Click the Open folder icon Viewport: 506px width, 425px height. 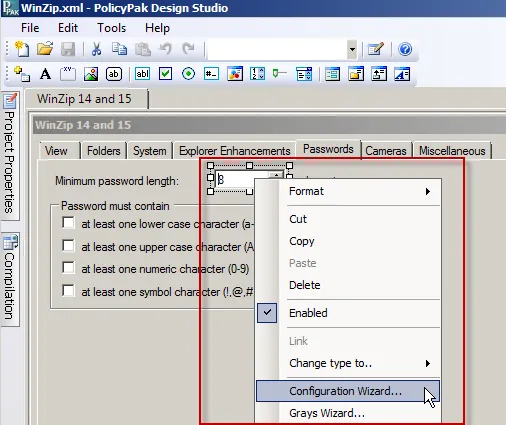(x=45, y=49)
